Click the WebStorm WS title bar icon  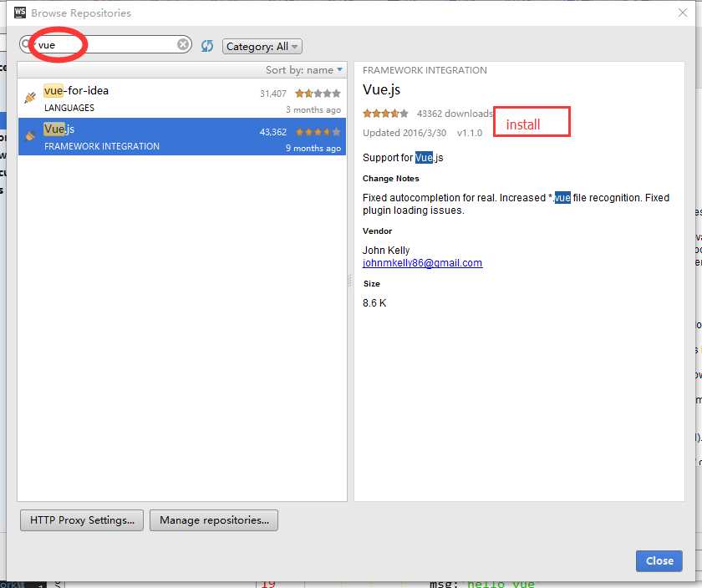20,13
